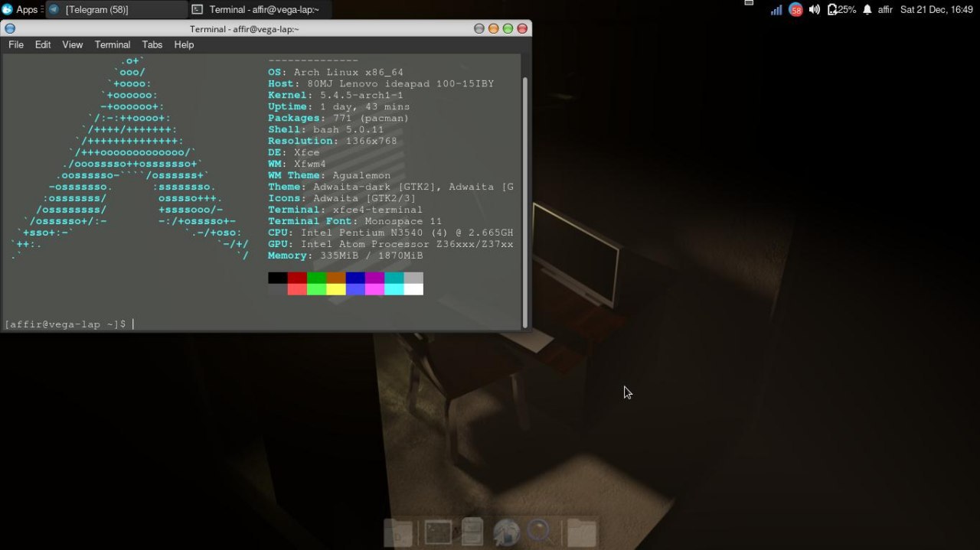Viewport: 980px width, 550px height.
Task: Click the Host: 80MJ Lenovo ideapad line
Action: click(x=381, y=83)
